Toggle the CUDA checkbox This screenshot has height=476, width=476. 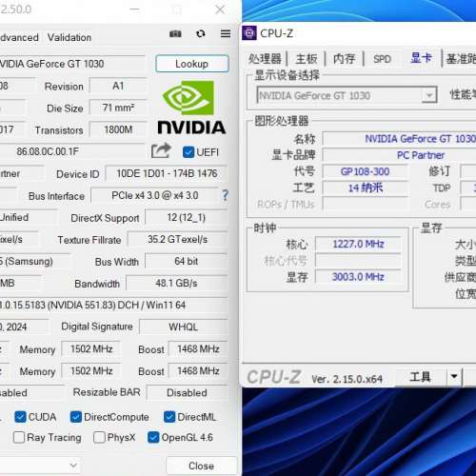click(20, 417)
